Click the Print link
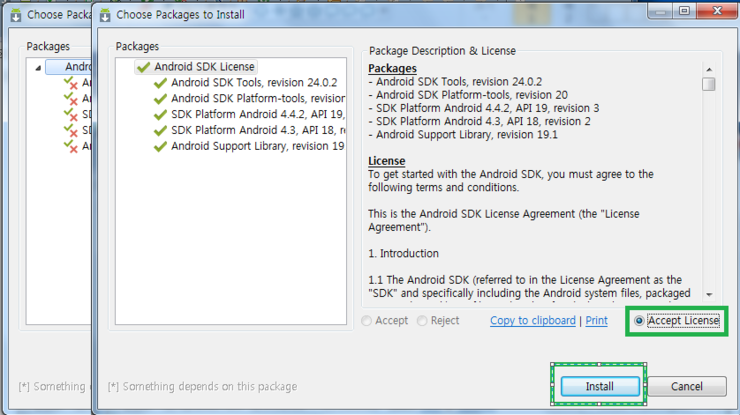This screenshot has width=740, height=415. coord(597,321)
